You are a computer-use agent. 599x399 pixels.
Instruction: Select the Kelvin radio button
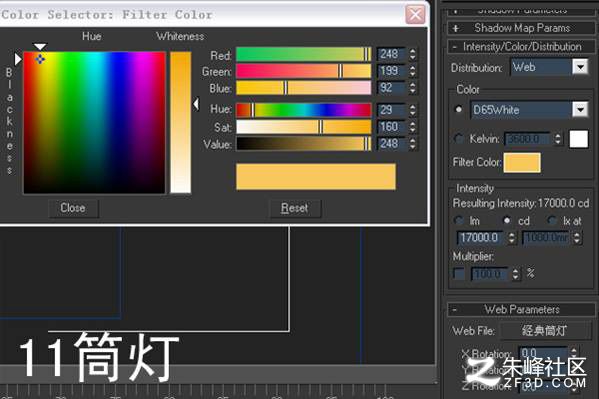click(x=459, y=139)
